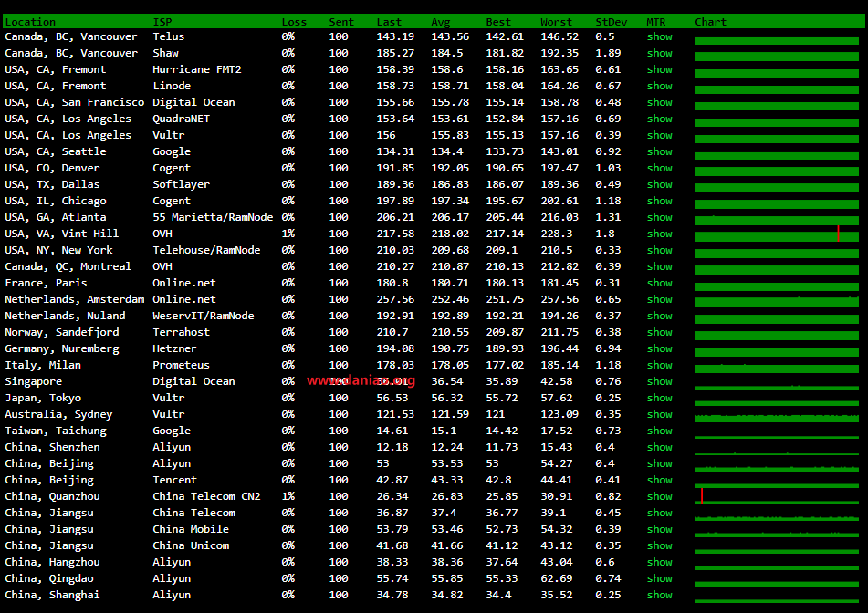868x613 pixels.
Task: Show MTR for Shanghai Aliyun
Action: (659, 595)
